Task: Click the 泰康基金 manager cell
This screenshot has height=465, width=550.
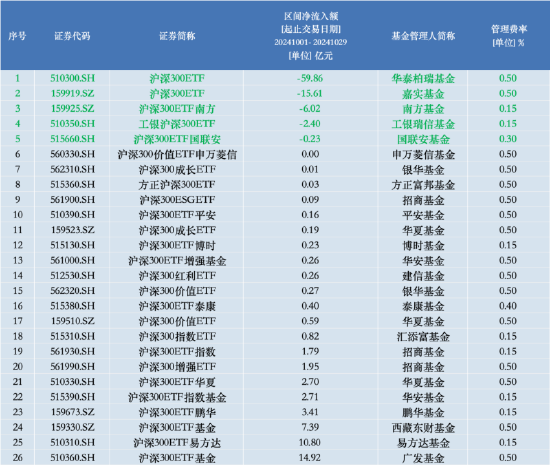Action: pos(423,306)
